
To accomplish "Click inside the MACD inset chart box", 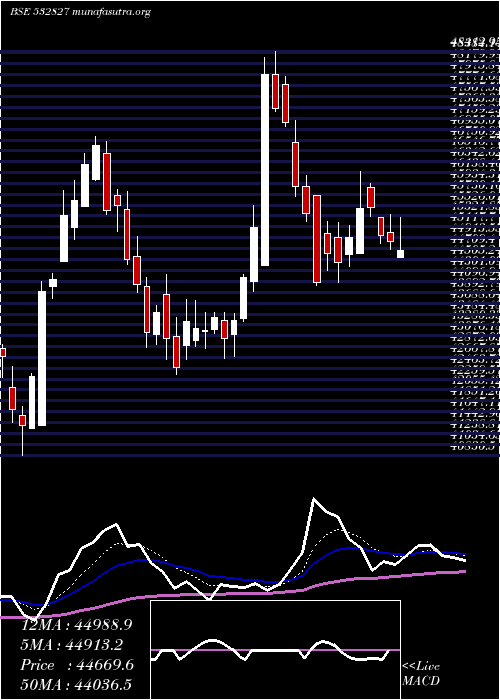I will click(275, 650).
